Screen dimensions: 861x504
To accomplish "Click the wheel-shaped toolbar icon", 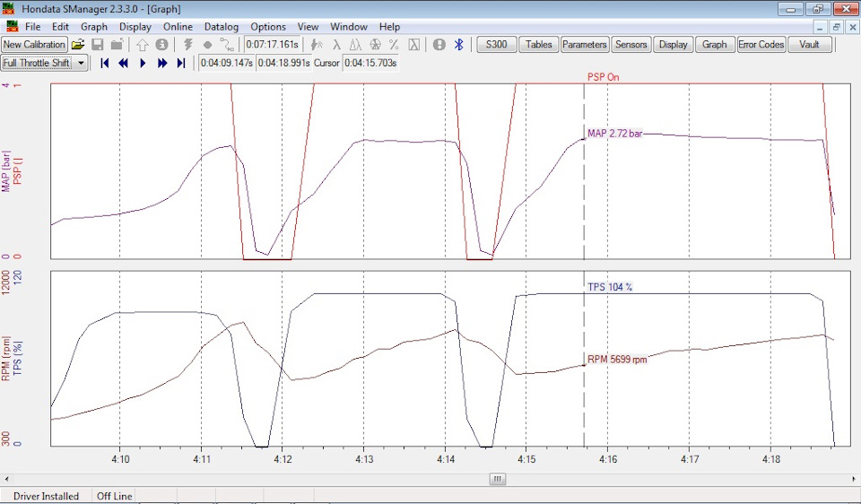I will click(x=375, y=45).
